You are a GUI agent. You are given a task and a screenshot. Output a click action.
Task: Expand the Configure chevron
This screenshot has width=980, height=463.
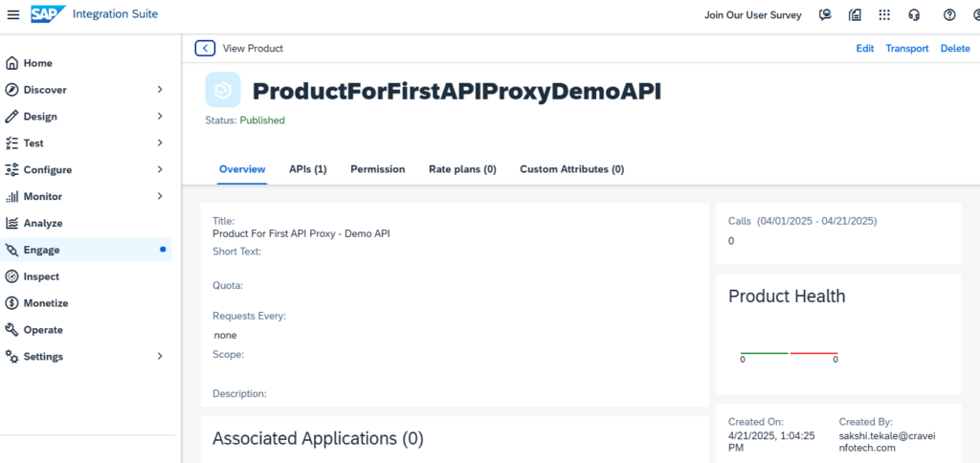click(x=160, y=169)
